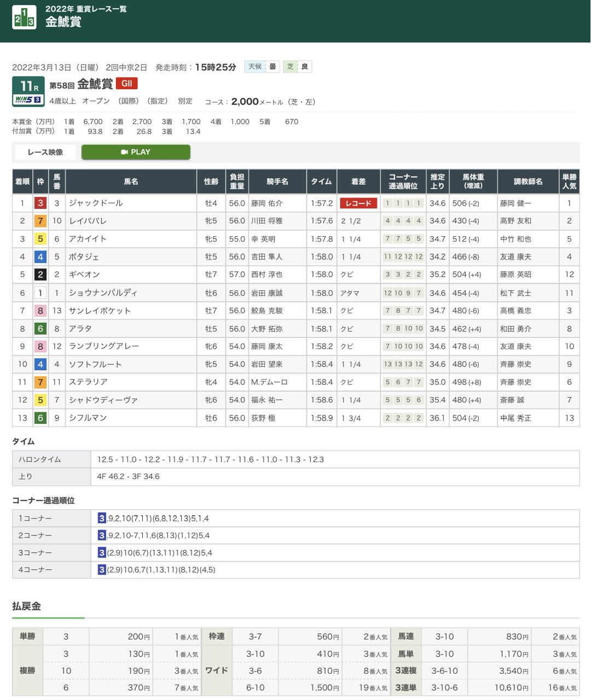
Task: Click the WIN5 badge icon
Action: [x=28, y=100]
